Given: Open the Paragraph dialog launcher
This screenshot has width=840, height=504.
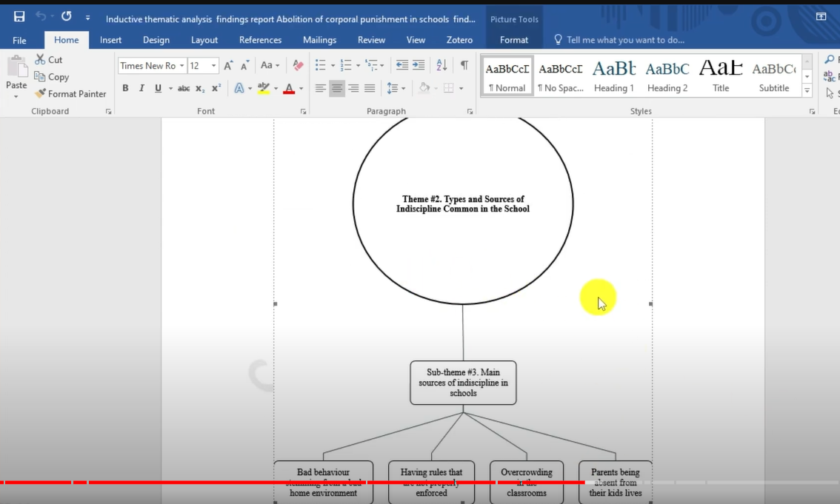Looking at the screenshot, I should tap(470, 112).
